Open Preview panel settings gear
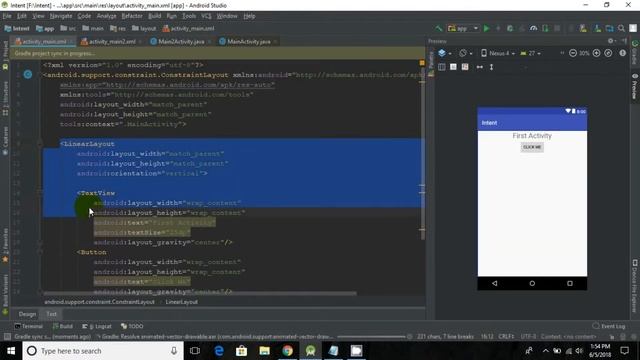Image resolution: width=640 pixels, height=360 pixels. point(611,41)
